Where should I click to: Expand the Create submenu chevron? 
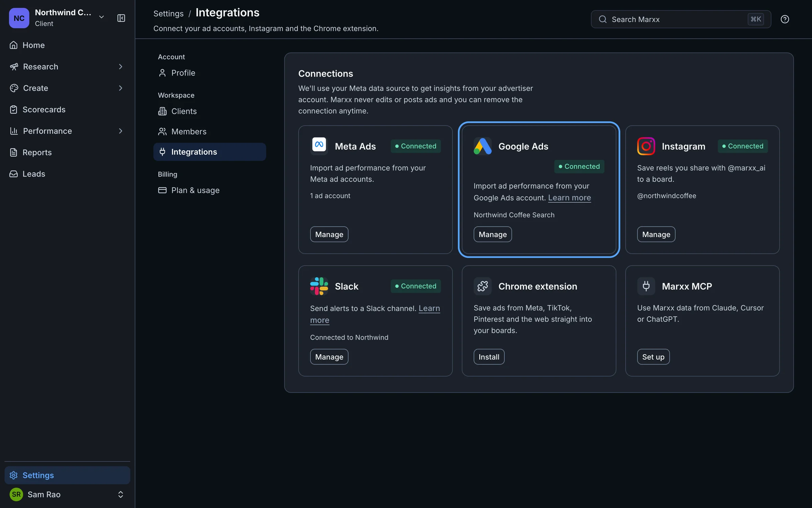[120, 88]
